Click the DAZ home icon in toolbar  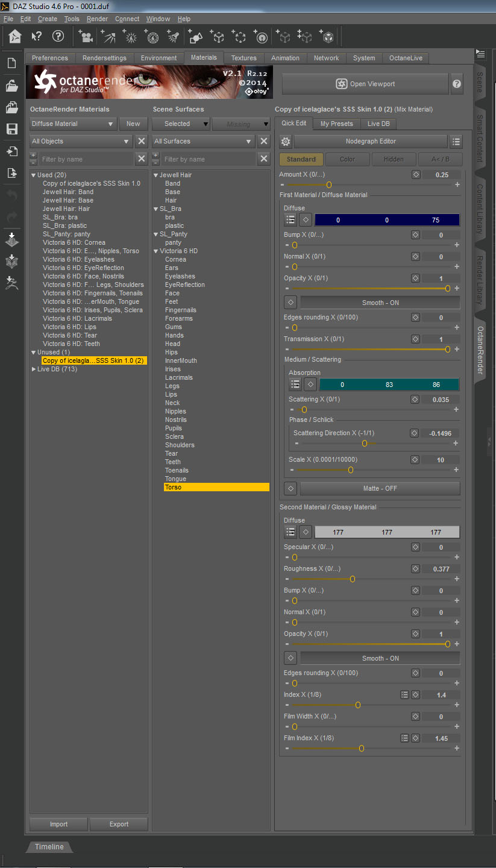(x=15, y=37)
